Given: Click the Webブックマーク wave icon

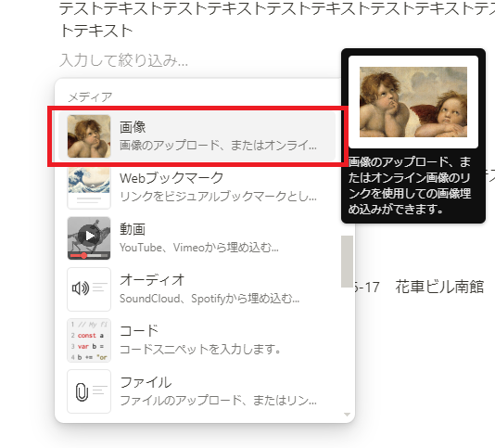Looking at the screenshot, I should (x=89, y=187).
